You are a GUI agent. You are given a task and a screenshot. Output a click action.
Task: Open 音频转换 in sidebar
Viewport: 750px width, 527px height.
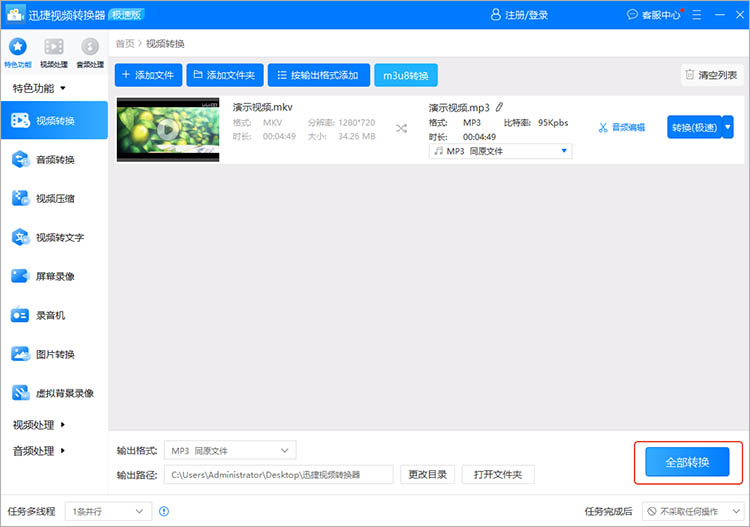pos(54,159)
